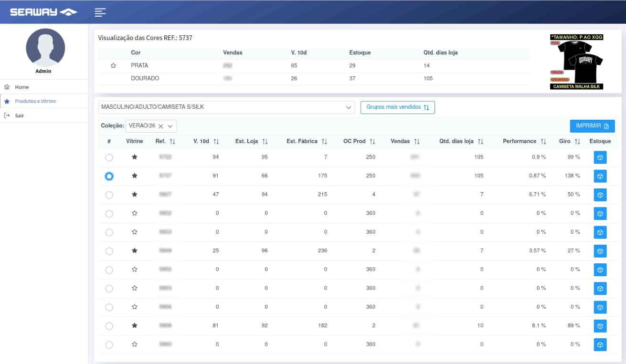Image resolution: width=626 pixels, height=364 pixels.
Task: Expand the MASCULINO/ADULTO/CAMISETA S/SILK dropdown
Action: (226, 107)
